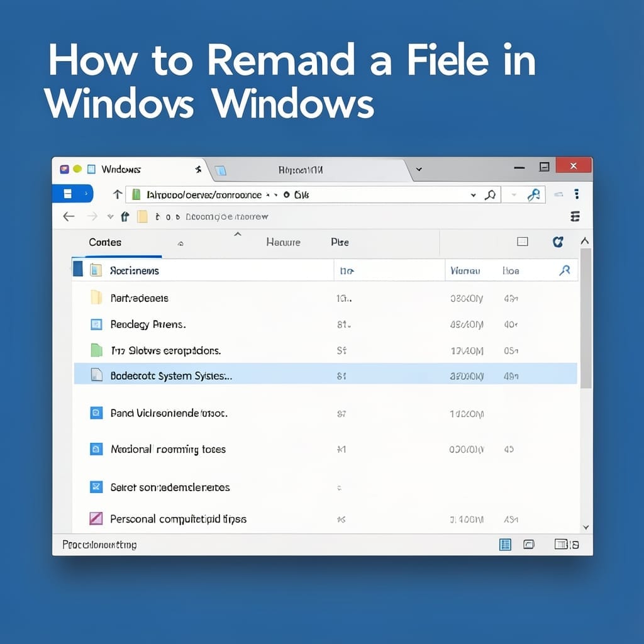The height and width of the screenshot is (644, 644).
Task: Select the Reodegy Prens. file
Action: tap(325, 325)
